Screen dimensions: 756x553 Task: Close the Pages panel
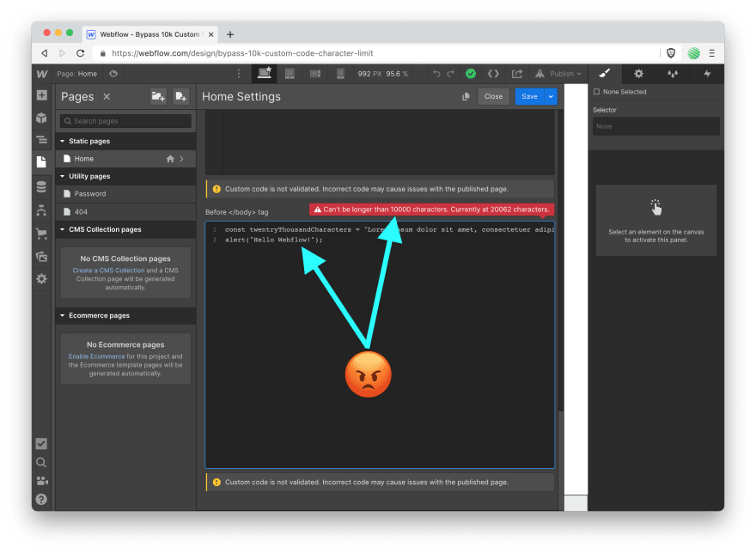click(x=107, y=96)
